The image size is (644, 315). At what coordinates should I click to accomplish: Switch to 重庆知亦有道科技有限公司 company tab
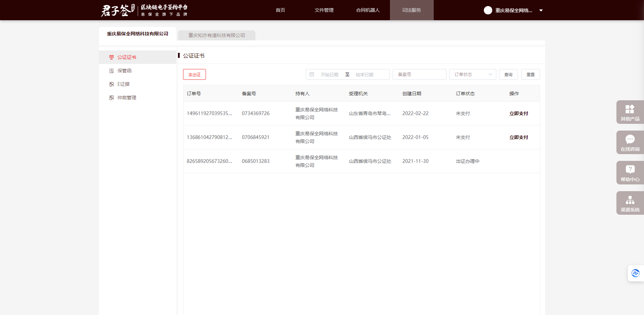coord(217,35)
